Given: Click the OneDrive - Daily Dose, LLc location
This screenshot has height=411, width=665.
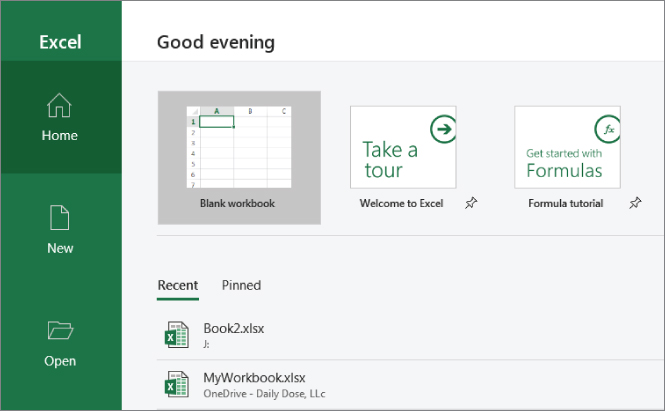Looking at the screenshot, I should (264, 394).
